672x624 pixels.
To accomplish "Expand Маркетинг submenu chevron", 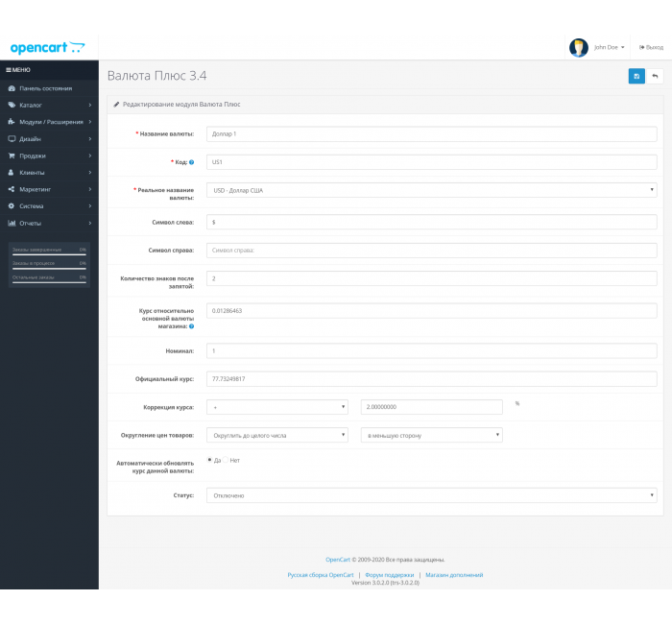I will click(x=90, y=189).
